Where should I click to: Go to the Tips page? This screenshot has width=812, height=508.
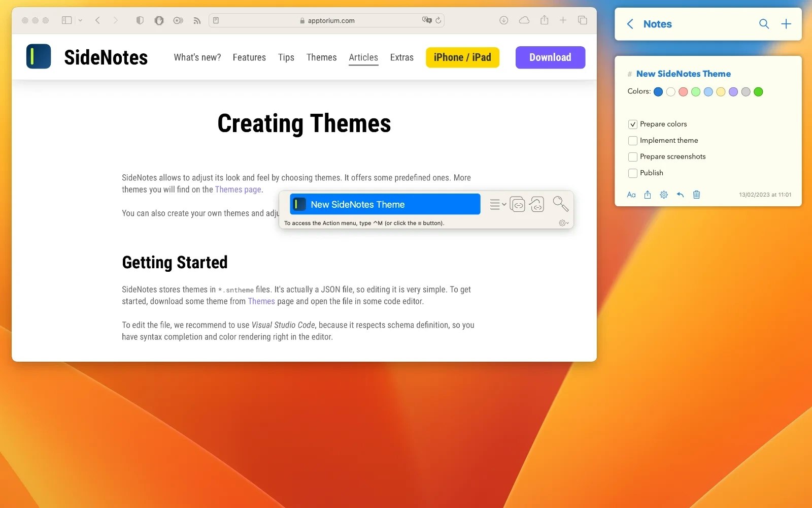(286, 57)
